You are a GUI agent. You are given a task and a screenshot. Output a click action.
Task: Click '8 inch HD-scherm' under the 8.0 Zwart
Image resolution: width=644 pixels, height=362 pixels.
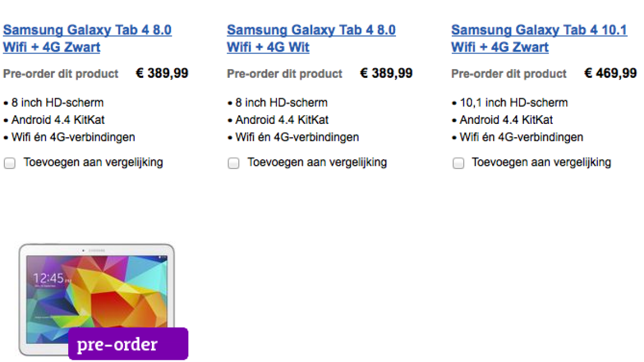[x=57, y=102]
